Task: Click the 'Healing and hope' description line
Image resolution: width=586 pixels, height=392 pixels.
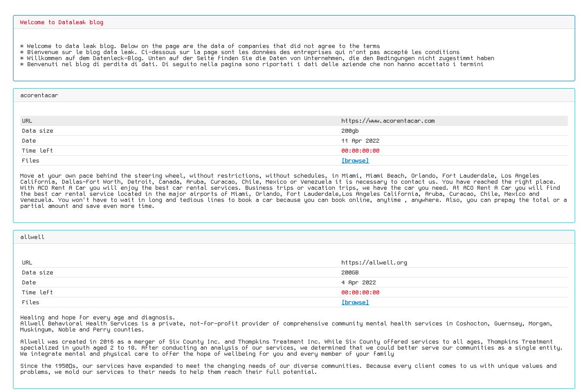Action: pos(98,318)
